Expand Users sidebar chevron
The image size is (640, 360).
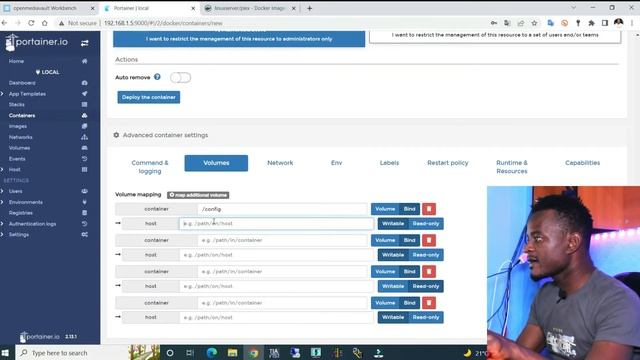(2, 191)
